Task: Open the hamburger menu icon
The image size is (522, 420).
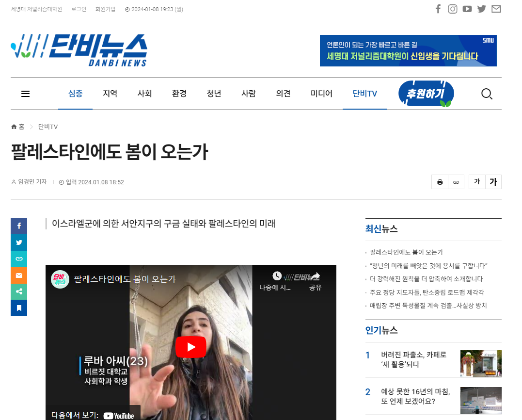Action: pyautogui.click(x=26, y=94)
